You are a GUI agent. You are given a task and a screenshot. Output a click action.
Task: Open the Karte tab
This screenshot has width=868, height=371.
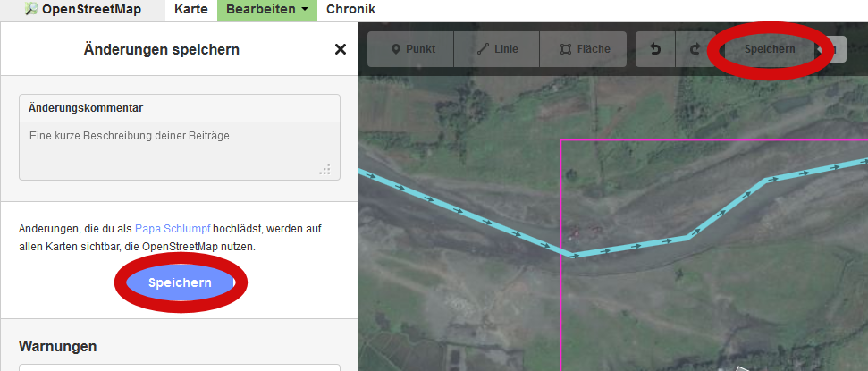[191, 10]
